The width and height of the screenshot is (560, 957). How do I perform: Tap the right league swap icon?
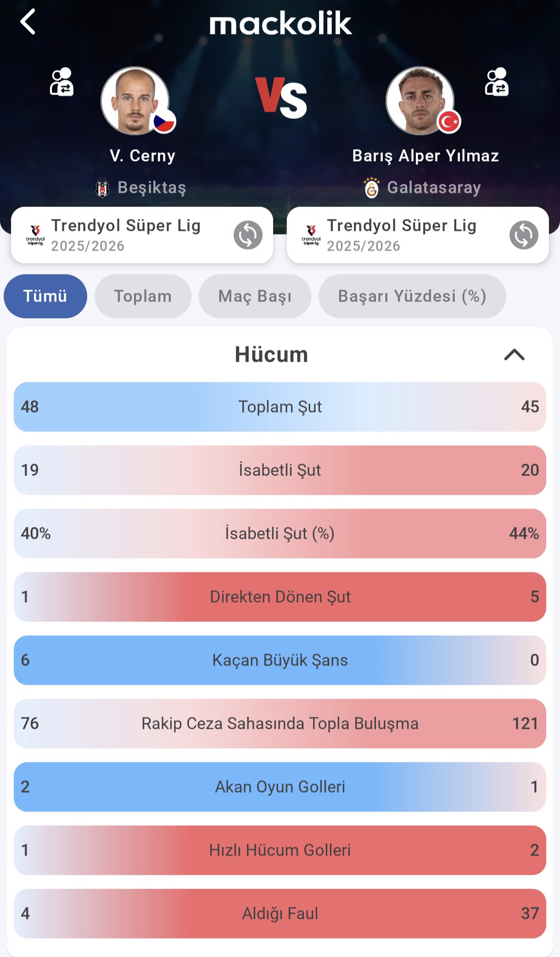524,235
